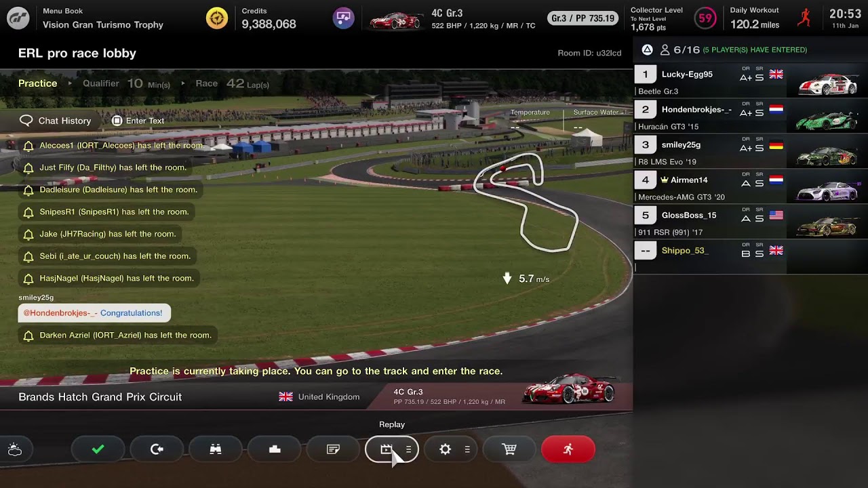The image size is (868, 488).
Task: Click the top bar 4C Gr.3 thumbnail
Action: pyautogui.click(x=395, y=20)
